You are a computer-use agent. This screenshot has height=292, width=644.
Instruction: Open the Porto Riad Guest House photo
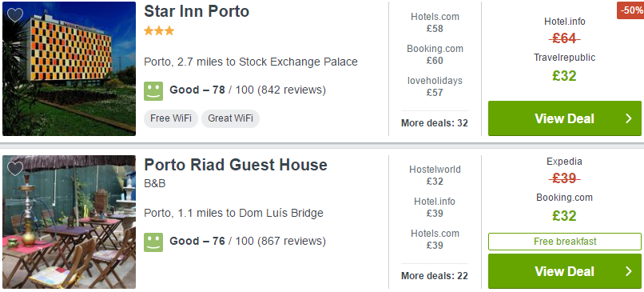click(x=69, y=222)
